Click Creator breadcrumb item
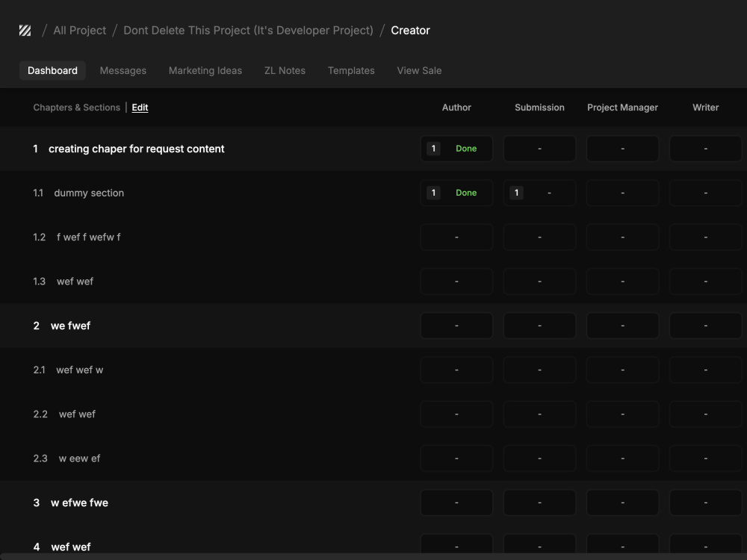This screenshot has height=560, width=747. (410, 31)
